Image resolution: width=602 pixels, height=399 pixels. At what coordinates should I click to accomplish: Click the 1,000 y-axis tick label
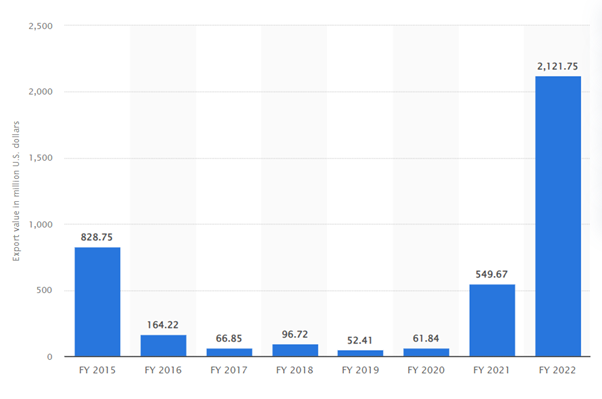[x=41, y=224]
